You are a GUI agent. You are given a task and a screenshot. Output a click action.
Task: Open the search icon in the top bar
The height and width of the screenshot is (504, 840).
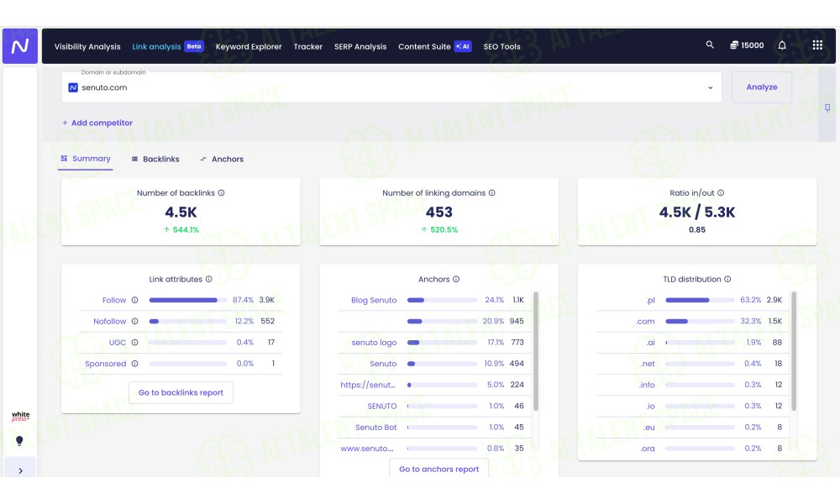pos(710,45)
